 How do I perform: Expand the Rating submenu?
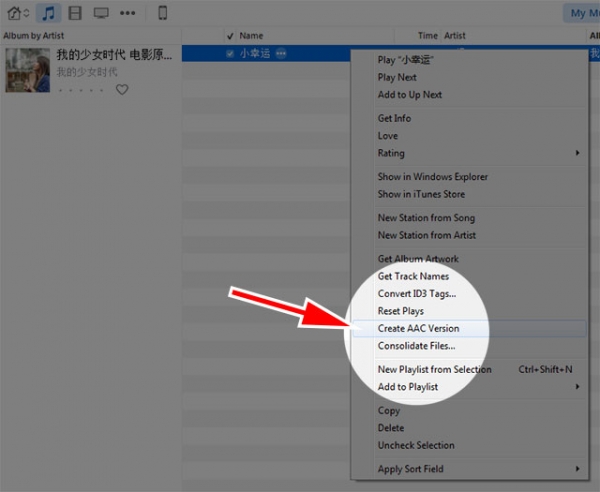coord(477,153)
